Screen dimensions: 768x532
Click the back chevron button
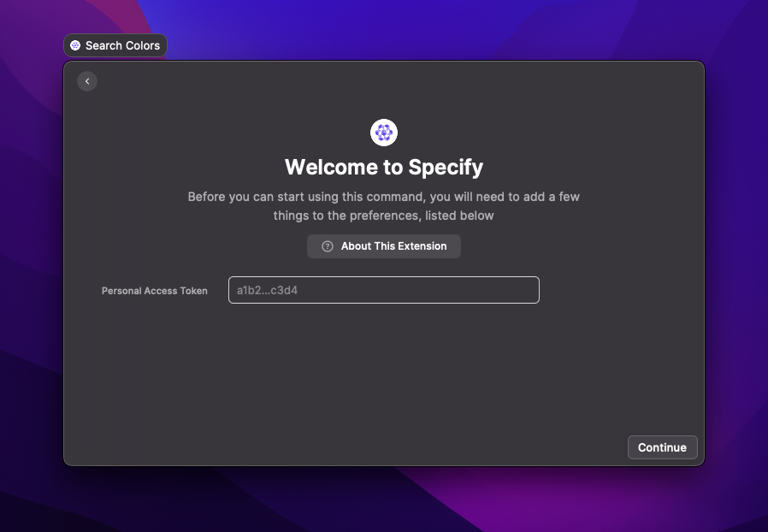(87, 81)
